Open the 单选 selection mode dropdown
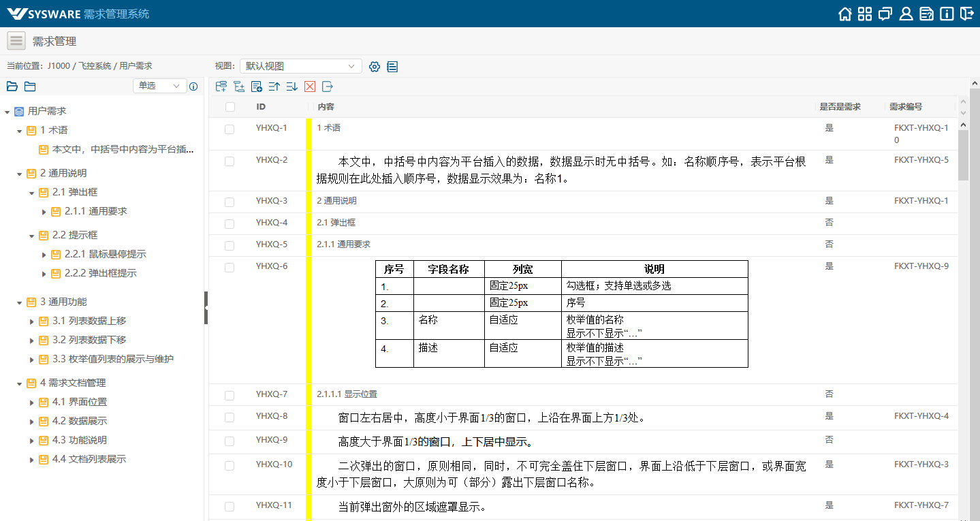This screenshot has height=521, width=980. [x=159, y=86]
